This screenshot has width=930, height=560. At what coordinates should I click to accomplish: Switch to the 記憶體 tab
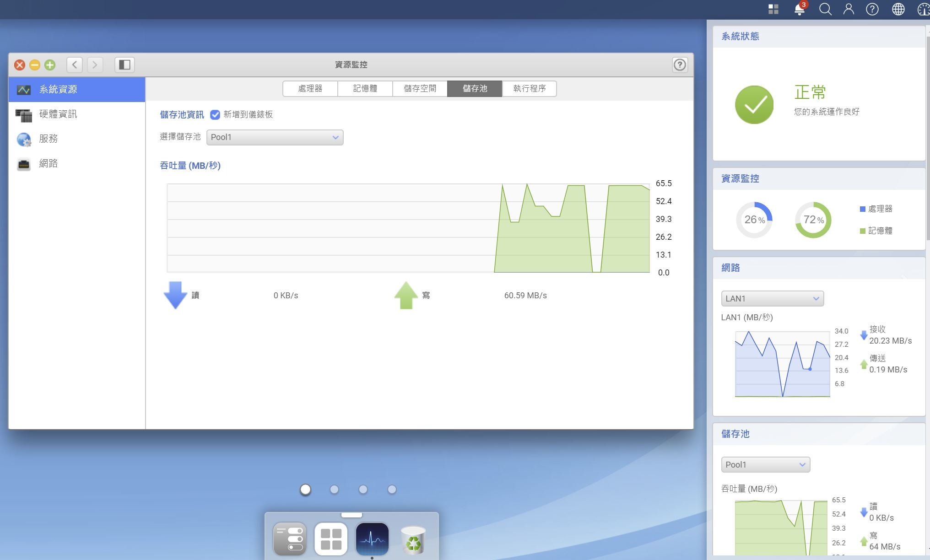click(x=365, y=88)
